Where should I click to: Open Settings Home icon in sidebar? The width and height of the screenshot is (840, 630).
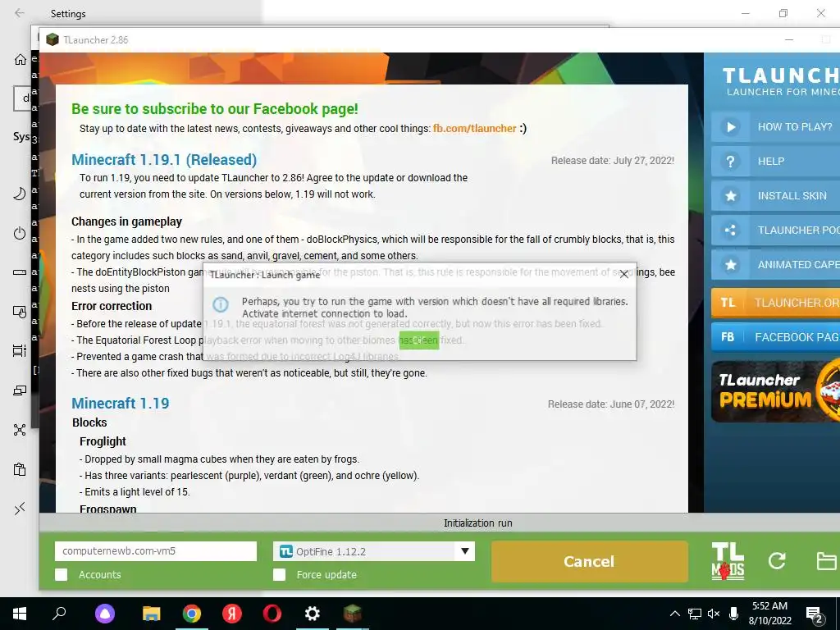[x=20, y=59]
